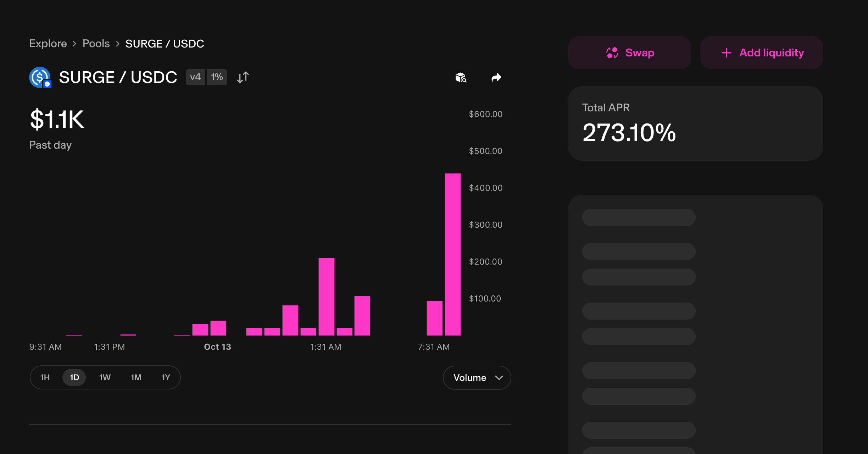Screen dimensions: 868x454
Task: Click the share arrow icon
Action: pyautogui.click(x=496, y=77)
